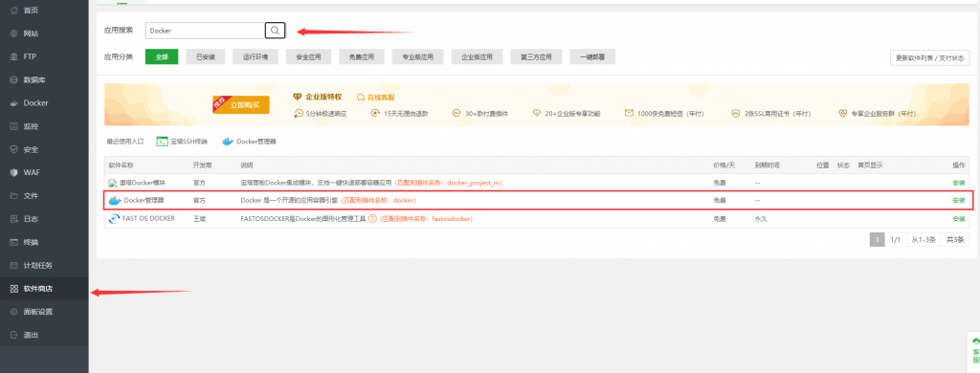Click the 开发商 column header
The height and width of the screenshot is (373, 980).
203,165
